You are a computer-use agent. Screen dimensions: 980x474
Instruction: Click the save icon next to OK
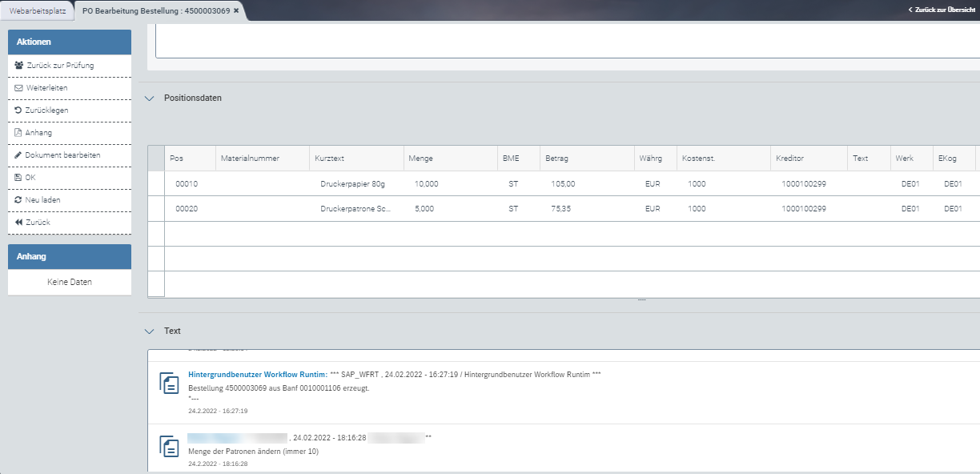[x=18, y=177]
